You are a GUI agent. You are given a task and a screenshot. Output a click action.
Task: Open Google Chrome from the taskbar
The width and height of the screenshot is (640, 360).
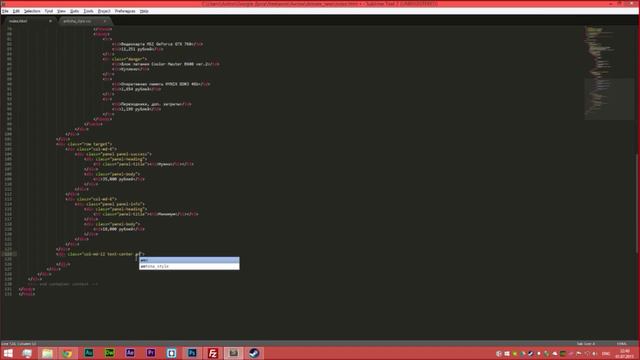[68, 353]
